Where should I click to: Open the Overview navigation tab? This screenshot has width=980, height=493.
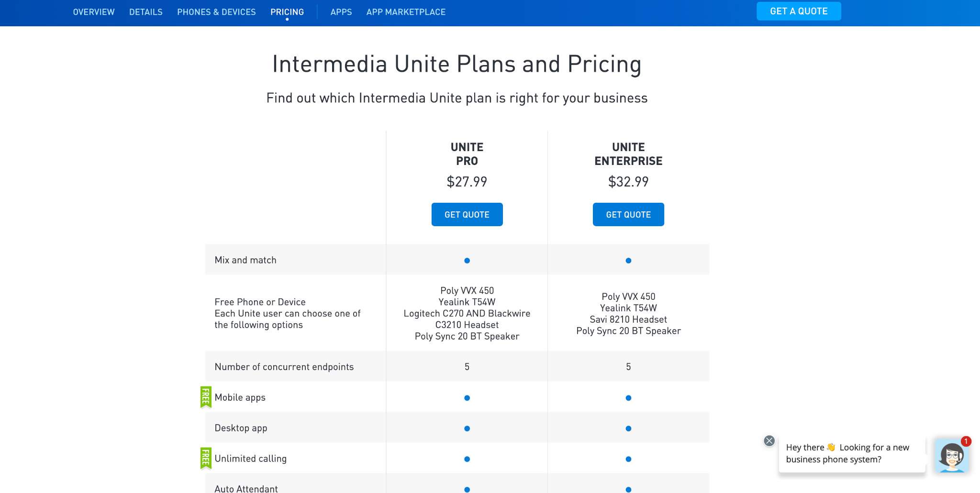click(94, 12)
